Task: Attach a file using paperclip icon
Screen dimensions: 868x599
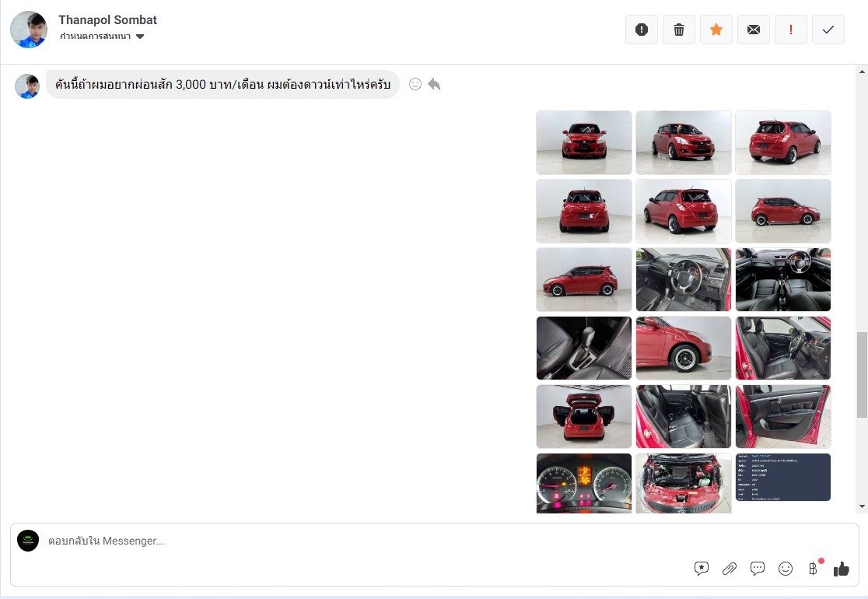Action: [730, 569]
